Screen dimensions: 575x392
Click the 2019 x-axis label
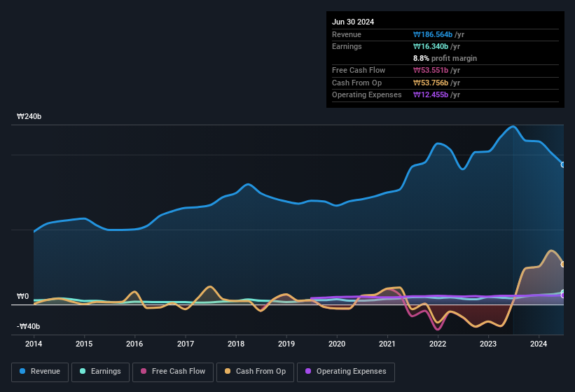click(286, 344)
